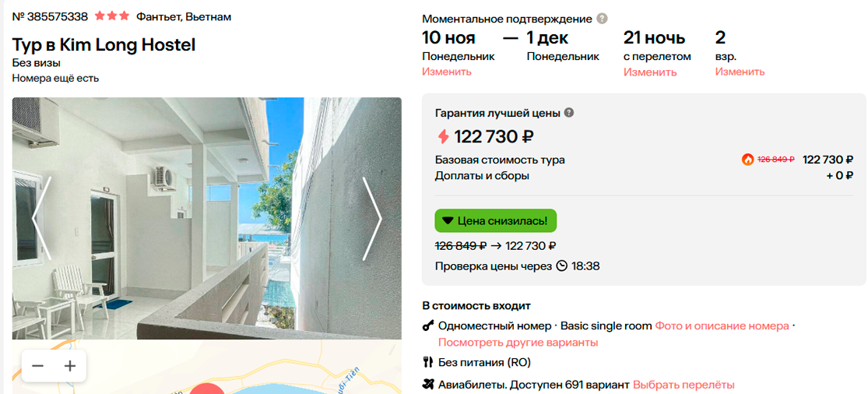The image size is (868, 394).
Task: Open room photos and description link
Action: click(722, 326)
